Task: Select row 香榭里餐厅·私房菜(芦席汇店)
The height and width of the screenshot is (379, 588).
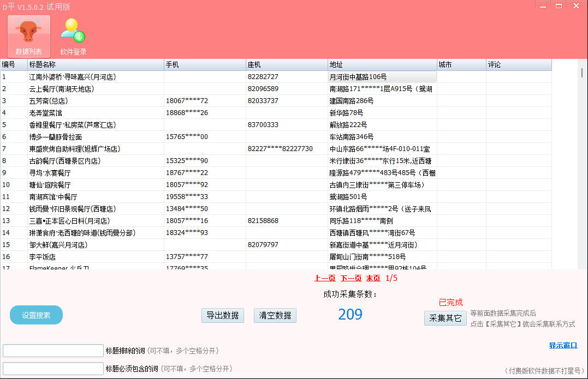Action: click(276, 125)
